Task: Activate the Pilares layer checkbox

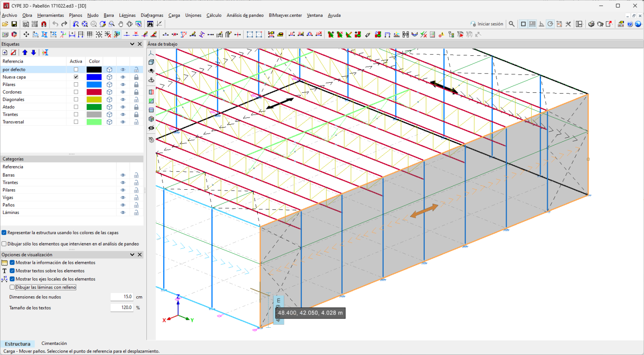Action: [x=76, y=85]
